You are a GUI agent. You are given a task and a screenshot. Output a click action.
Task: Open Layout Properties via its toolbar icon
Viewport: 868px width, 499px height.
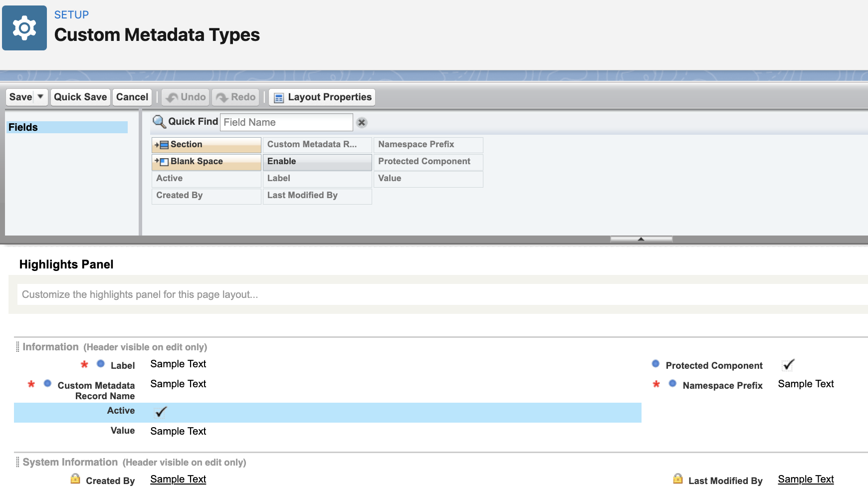pos(278,97)
